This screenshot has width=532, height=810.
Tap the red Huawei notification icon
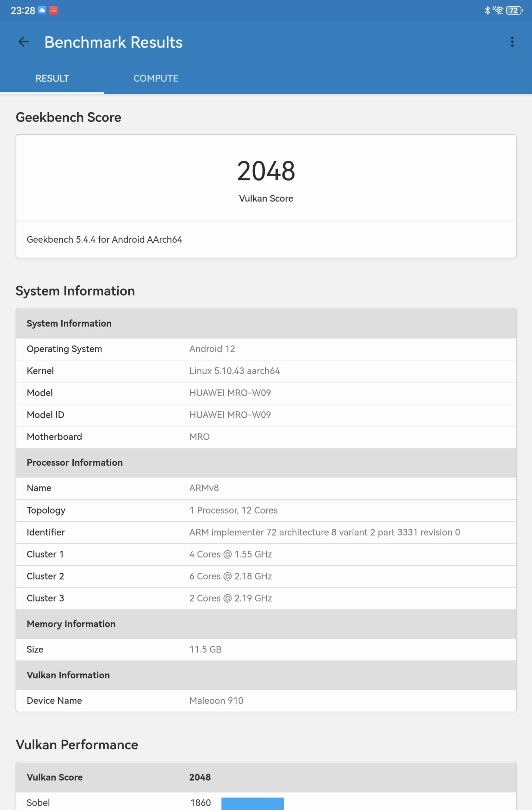pyautogui.click(x=53, y=10)
